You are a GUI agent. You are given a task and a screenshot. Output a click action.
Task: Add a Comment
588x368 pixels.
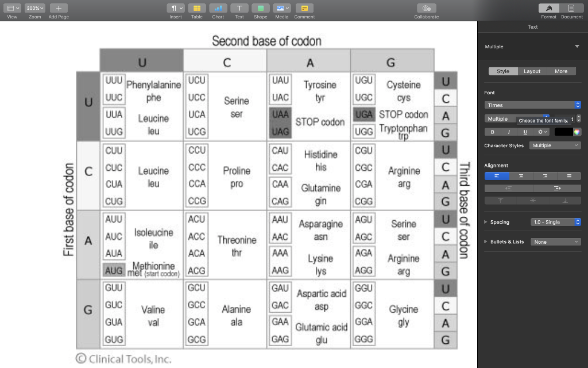tap(304, 8)
